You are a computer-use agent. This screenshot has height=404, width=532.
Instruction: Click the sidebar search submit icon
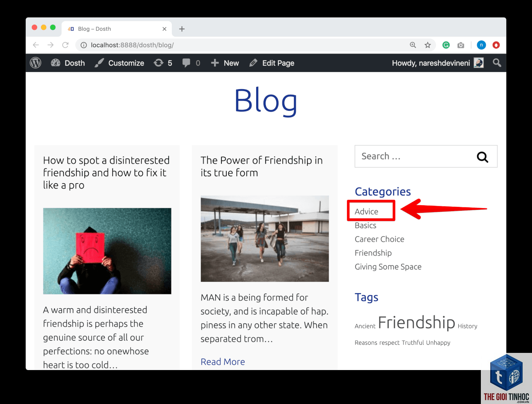(482, 157)
